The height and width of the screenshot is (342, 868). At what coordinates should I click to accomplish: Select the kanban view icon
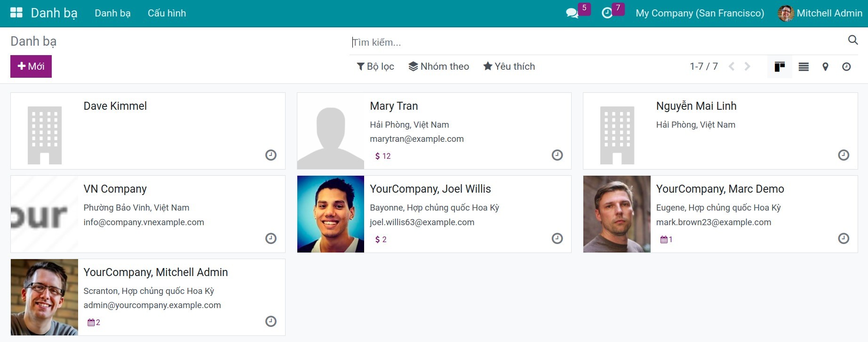click(780, 67)
